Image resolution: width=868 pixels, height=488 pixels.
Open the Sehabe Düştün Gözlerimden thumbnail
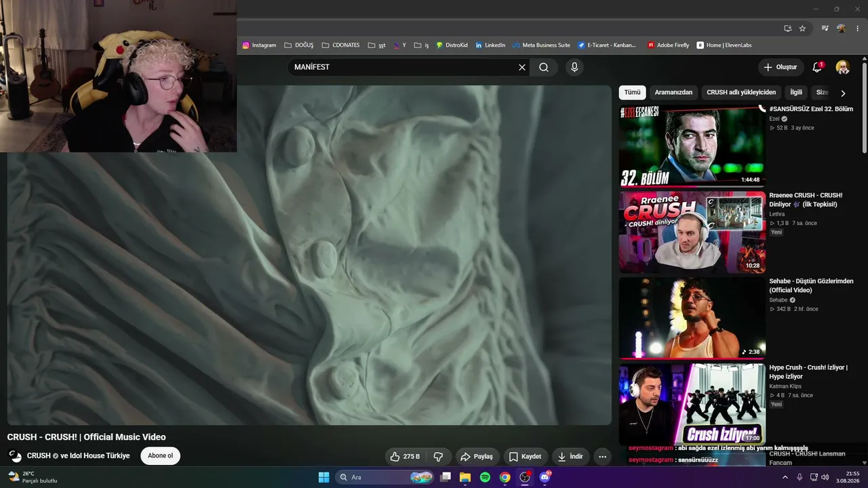tap(692, 318)
